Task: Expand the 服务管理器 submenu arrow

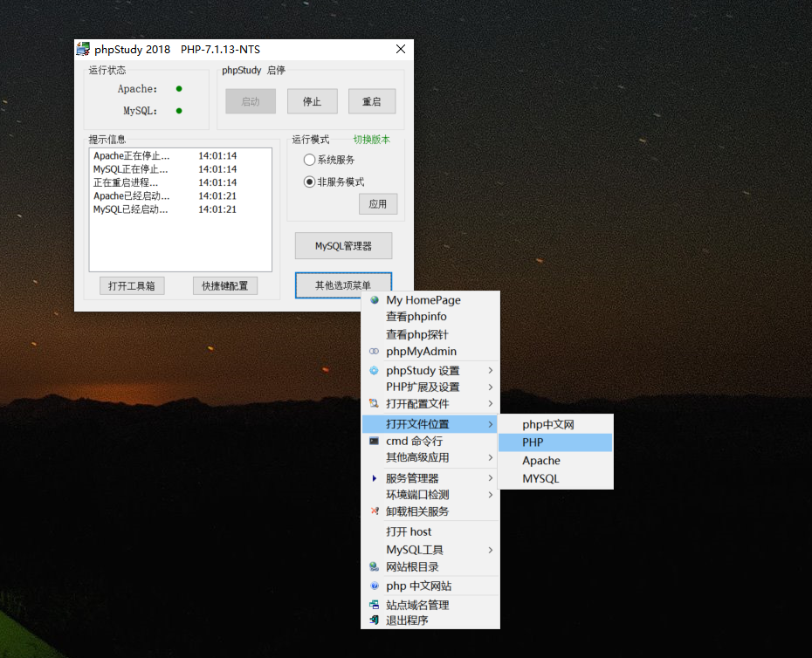Action: (490, 478)
